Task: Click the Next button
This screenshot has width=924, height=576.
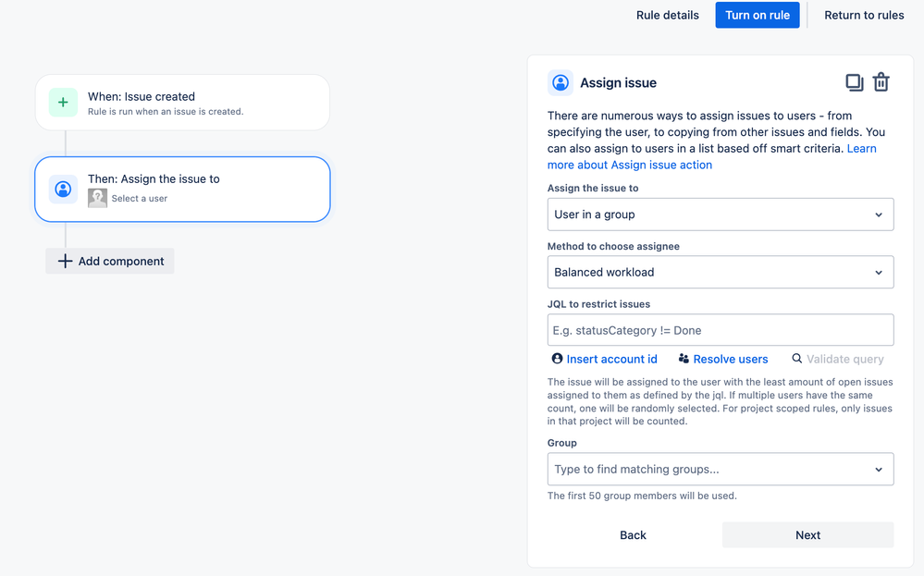Action: coord(807,534)
